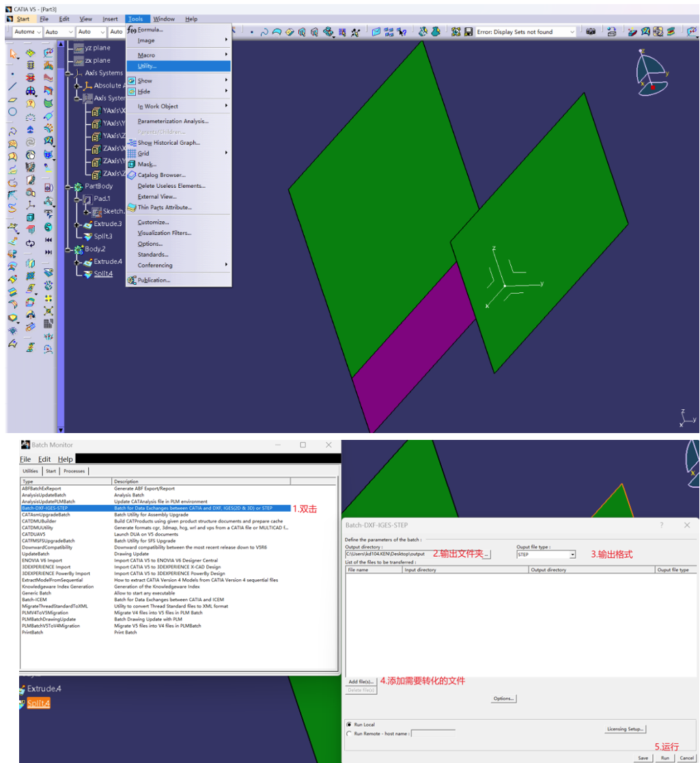The image size is (700, 763).
Task: Select the PrintBatch row in Batch Monitor
Action: click(156, 633)
